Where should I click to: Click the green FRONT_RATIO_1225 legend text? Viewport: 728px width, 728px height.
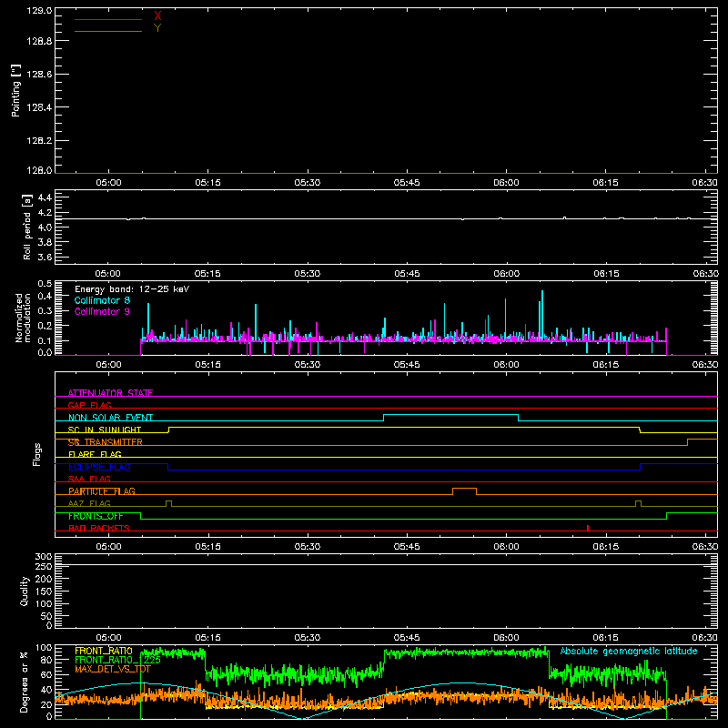(117, 660)
